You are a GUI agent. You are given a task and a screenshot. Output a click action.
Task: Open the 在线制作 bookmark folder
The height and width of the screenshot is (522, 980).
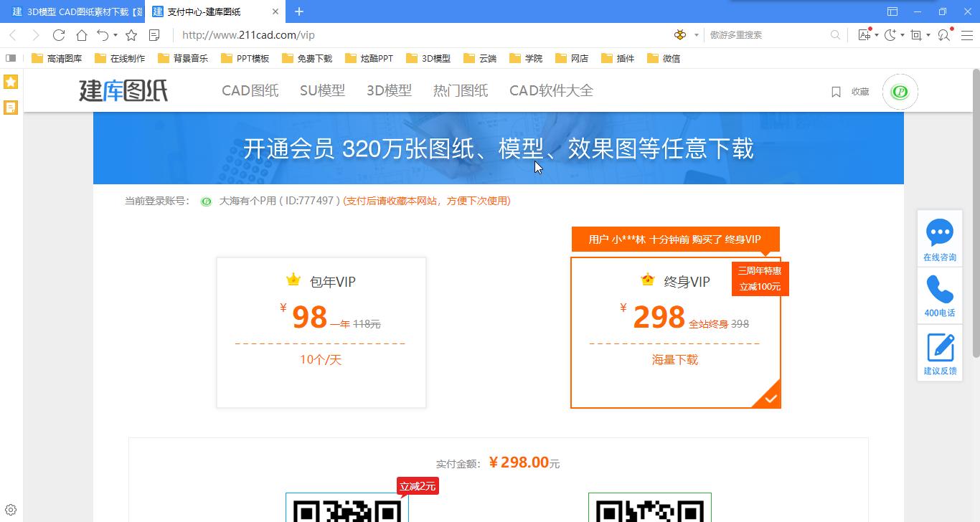pyautogui.click(x=120, y=58)
